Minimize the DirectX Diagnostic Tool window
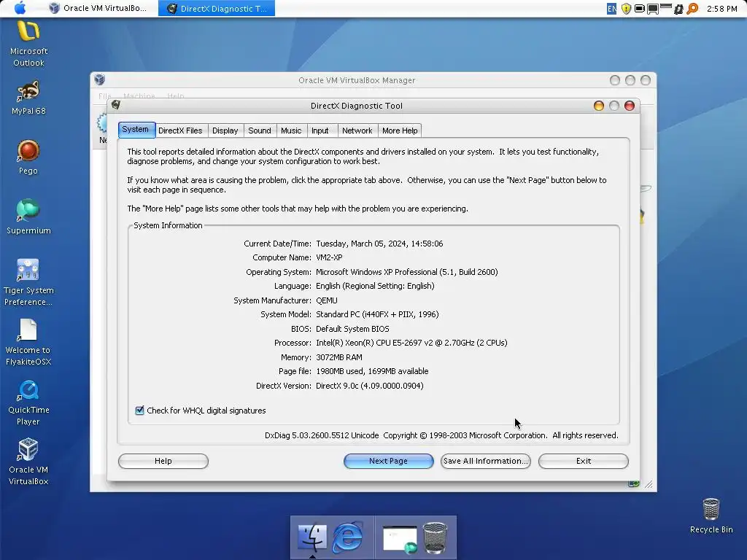Screen dimensions: 747x560 pyautogui.click(x=599, y=106)
